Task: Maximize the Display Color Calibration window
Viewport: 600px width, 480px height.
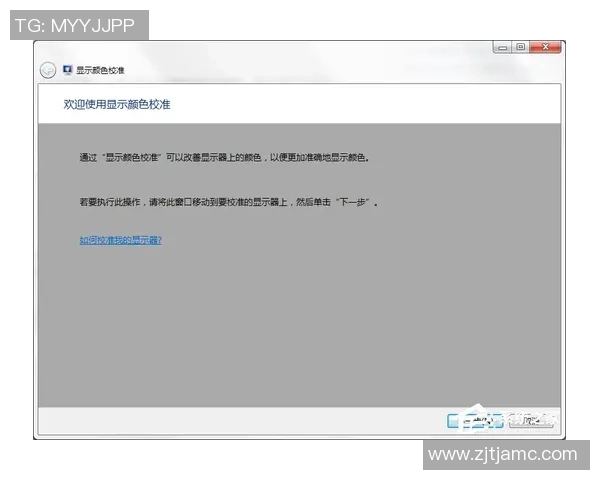Action: [520, 47]
